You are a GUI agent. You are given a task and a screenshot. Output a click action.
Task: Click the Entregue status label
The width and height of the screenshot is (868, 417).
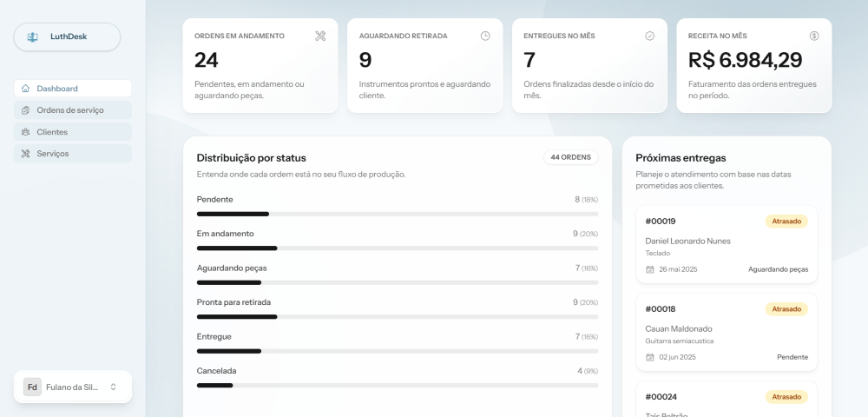point(214,337)
